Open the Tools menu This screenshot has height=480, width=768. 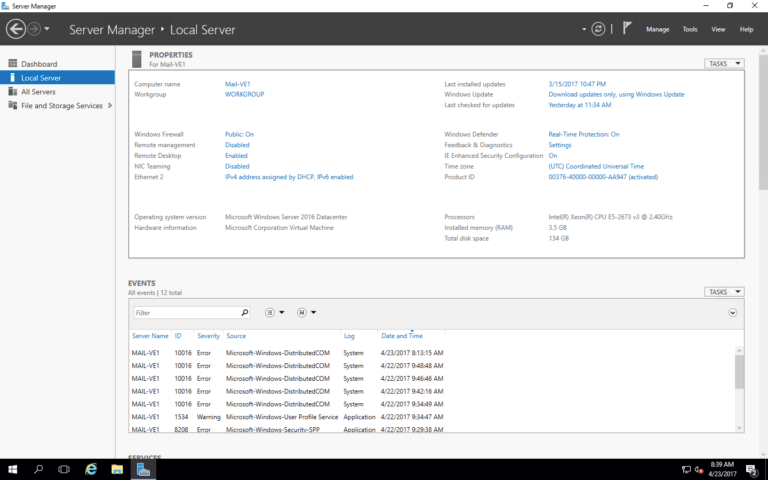[x=690, y=29]
